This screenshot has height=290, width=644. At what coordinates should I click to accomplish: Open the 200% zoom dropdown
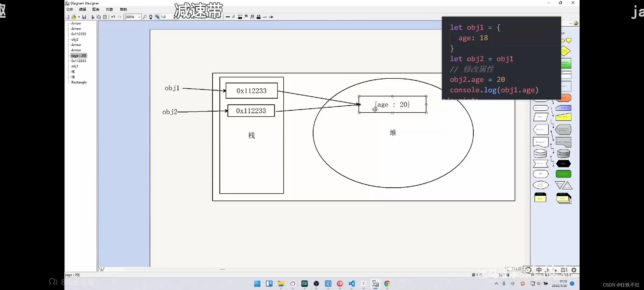139,17
